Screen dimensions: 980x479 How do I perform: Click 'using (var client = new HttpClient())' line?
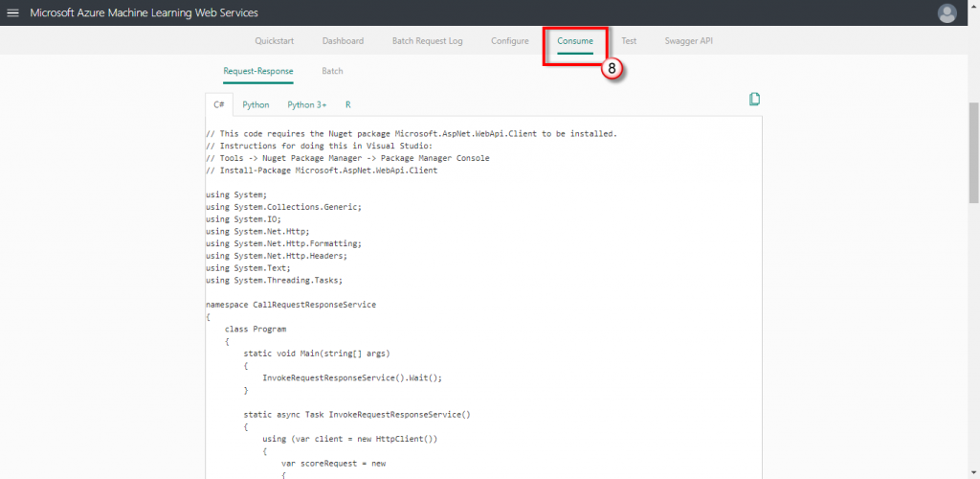tap(349, 439)
